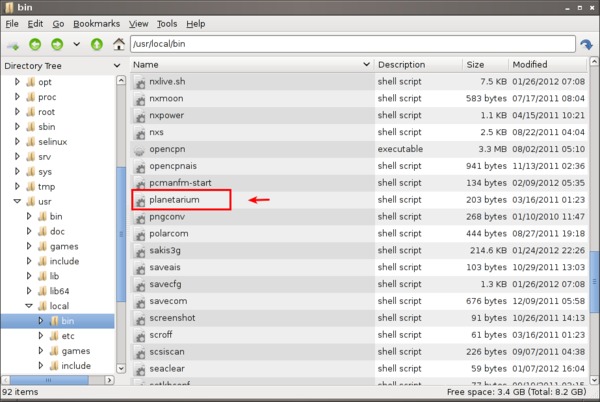Click the file list scrollbar up arrow
The image size is (600, 402).
pyautogui.click(x=594, y=61)
